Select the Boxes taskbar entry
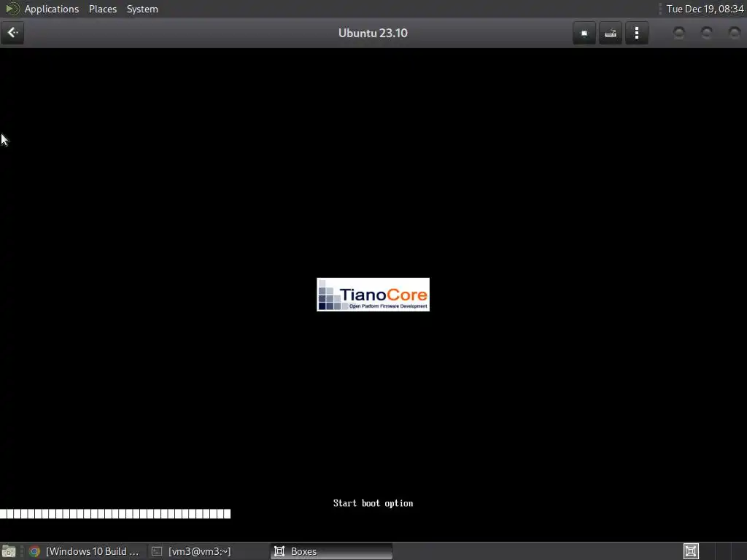Screen dimensions: 747x560 click(332, 551)
